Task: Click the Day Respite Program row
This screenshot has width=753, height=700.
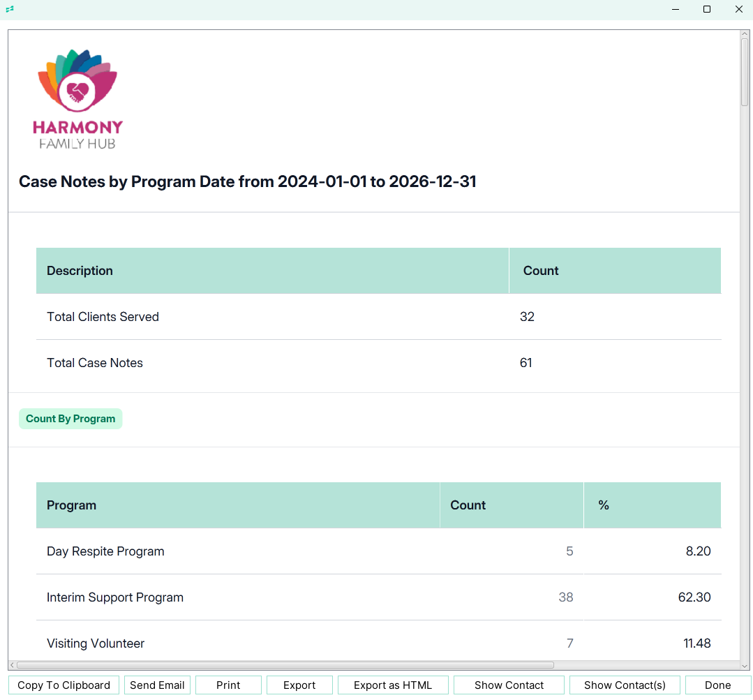Action: click(105, 551)
